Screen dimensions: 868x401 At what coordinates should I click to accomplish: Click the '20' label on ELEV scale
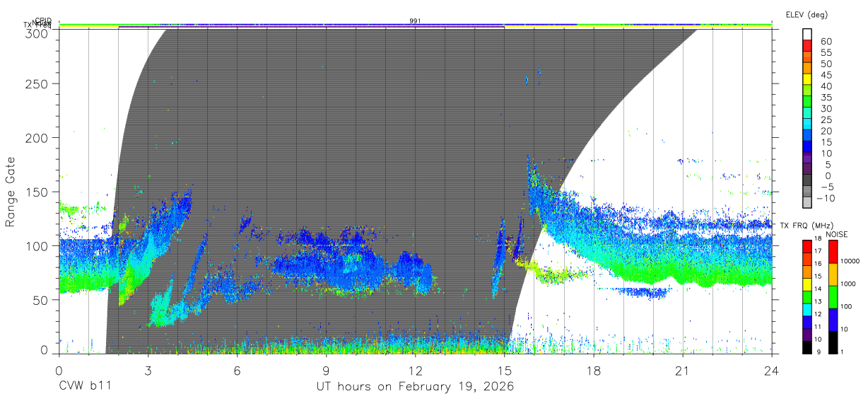[x=826, y=132]
